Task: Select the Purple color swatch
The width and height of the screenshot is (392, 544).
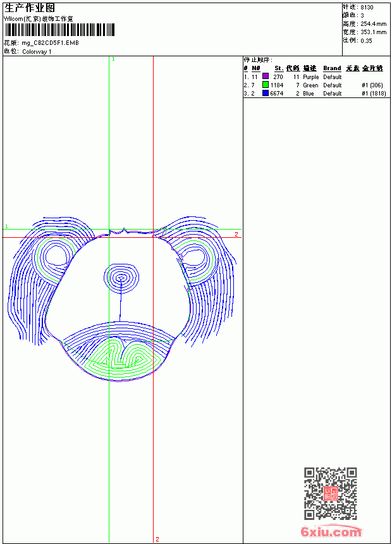Action: (x=266, y=76)
